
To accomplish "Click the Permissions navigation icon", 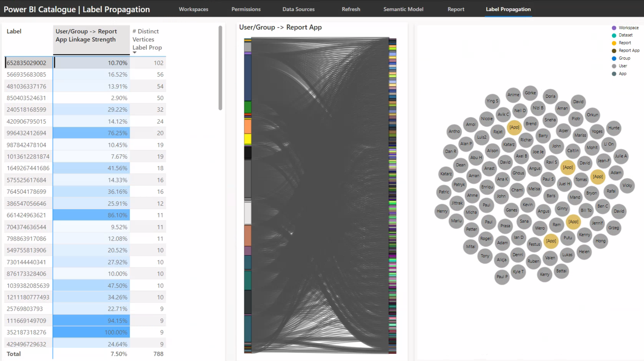I will (x=246, y=9).
